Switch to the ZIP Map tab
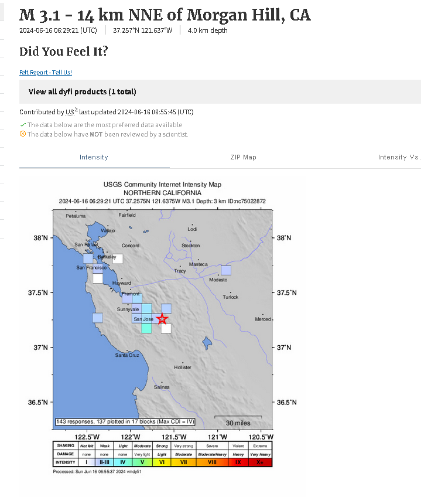421x504 pixels. tap(244, 157)
